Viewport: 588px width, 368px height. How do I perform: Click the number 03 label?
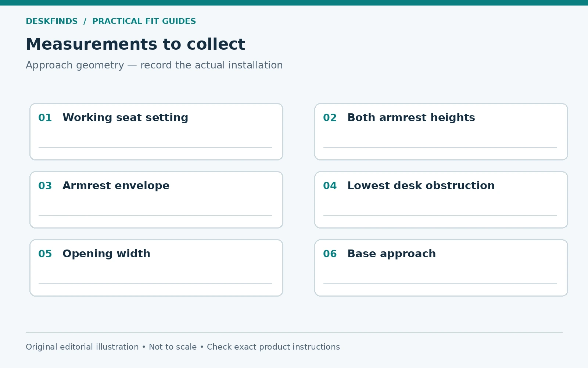(45, 186)
